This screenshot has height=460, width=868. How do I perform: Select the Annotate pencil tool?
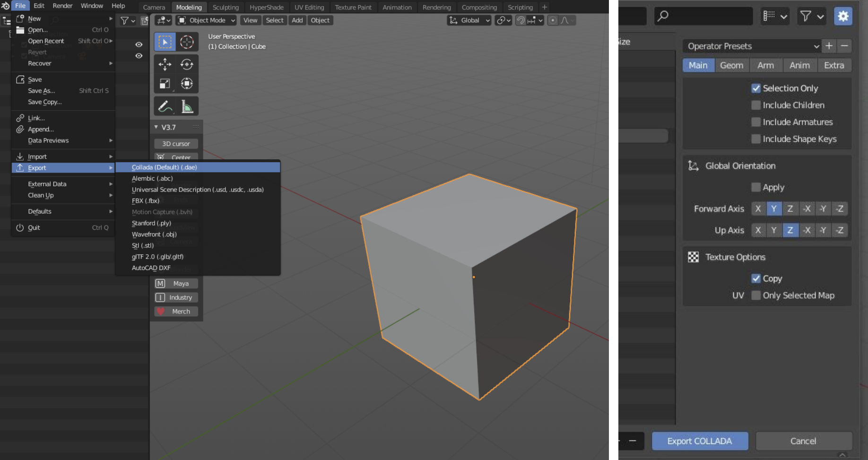165,106
